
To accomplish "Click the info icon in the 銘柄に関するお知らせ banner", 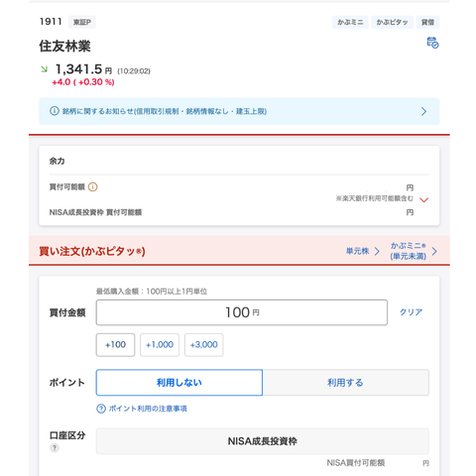I will coord(55,111).
